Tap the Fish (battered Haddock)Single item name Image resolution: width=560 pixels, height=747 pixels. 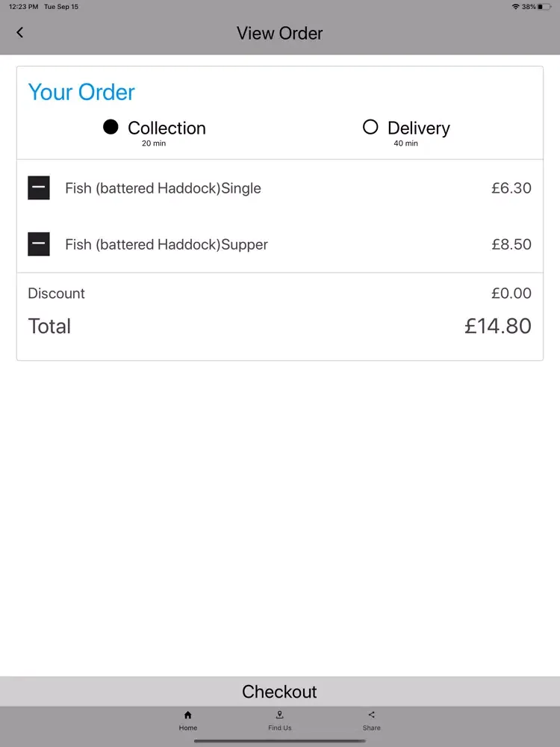tap(163, 188)
